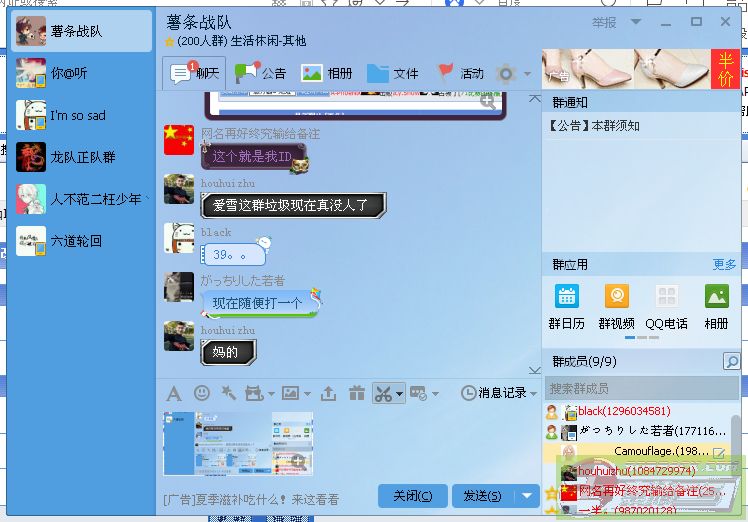Open the window menu arrow beside 举报
Image resolution: width=748 pixels, height=522 pixels.
636,22
